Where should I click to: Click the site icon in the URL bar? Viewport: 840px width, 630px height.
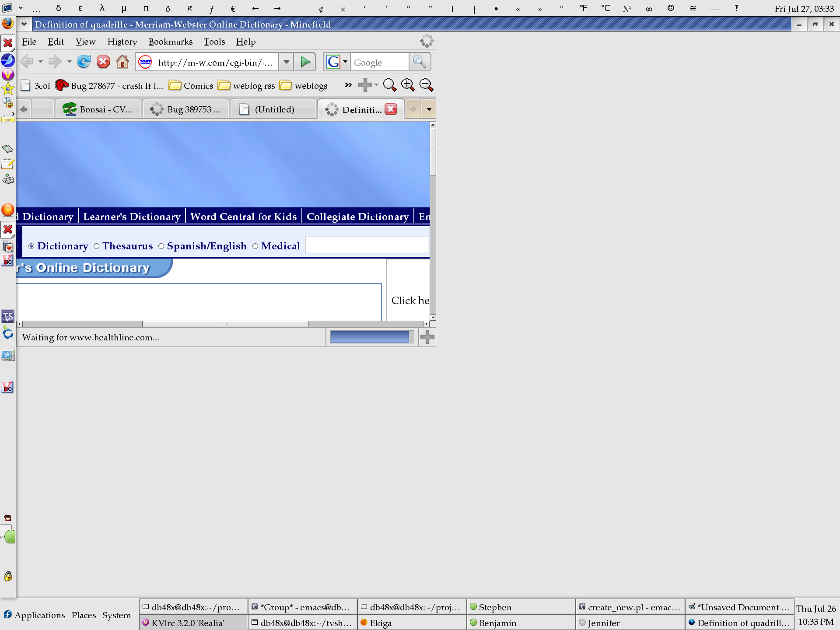click(x=145, y=62)
